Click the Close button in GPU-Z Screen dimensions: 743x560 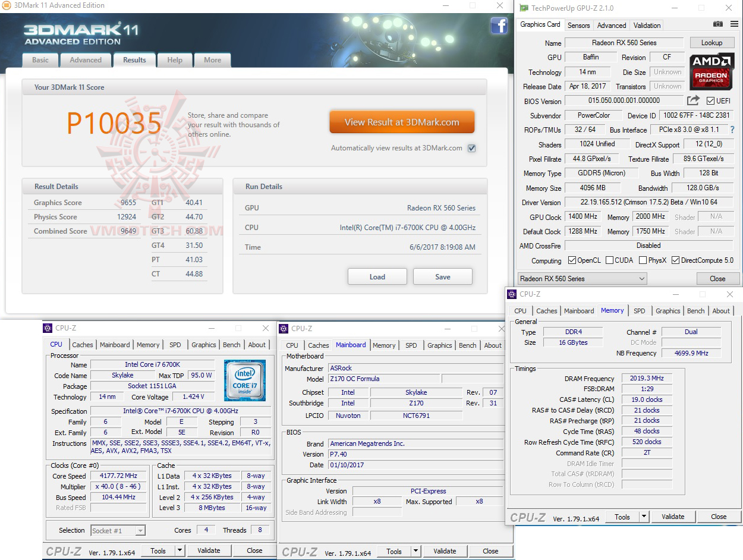click(717, 279)
